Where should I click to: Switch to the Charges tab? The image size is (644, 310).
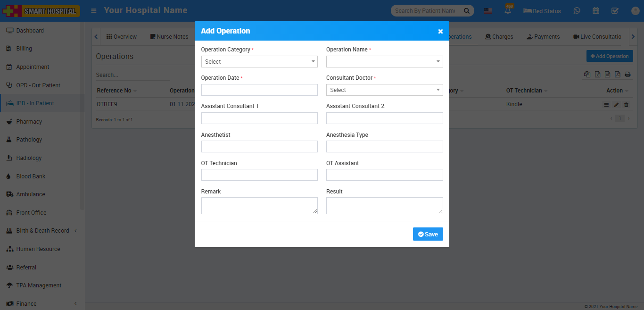tap(499, 37)
